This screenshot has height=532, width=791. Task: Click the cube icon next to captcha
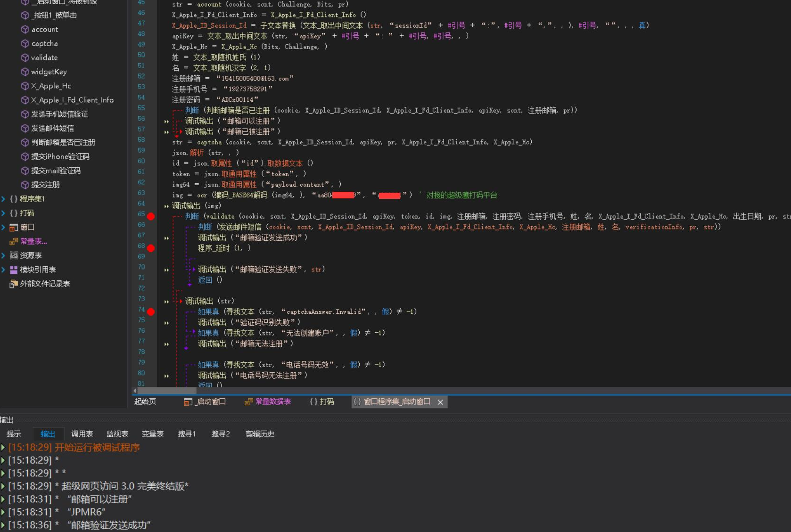coord(25,43)
